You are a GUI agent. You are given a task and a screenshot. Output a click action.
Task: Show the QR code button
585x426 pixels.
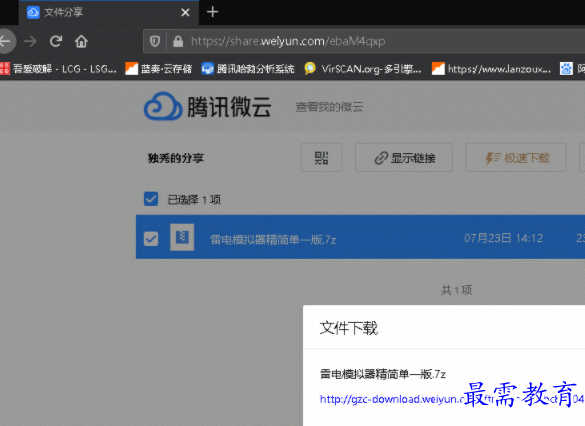(321, 158)
